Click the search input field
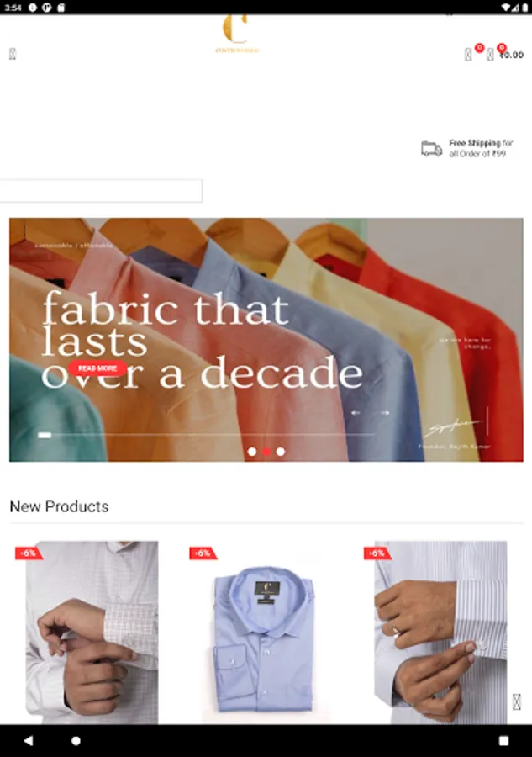This screenshot has width=532, height=757. point(101,191)
